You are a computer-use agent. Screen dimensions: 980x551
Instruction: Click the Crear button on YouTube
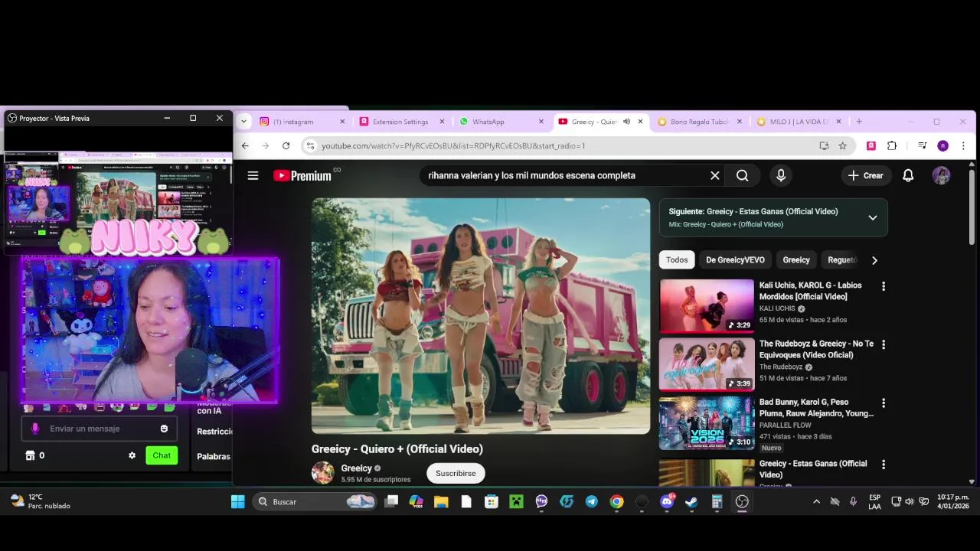pyautogui.click(x=865, y=175)
